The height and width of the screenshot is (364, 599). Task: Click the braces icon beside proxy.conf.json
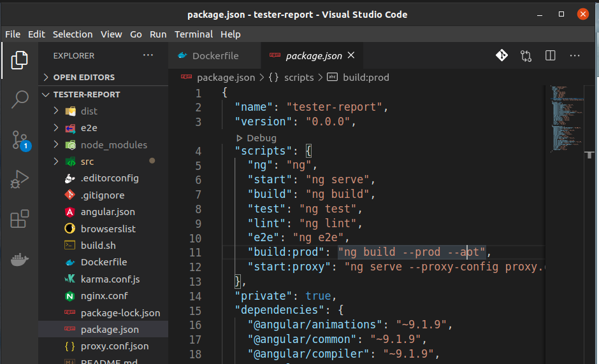click(x=69, y=346)
